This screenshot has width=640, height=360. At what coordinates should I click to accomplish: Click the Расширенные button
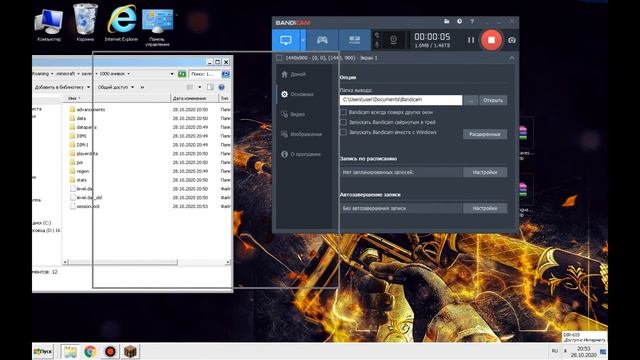(485, 134)
